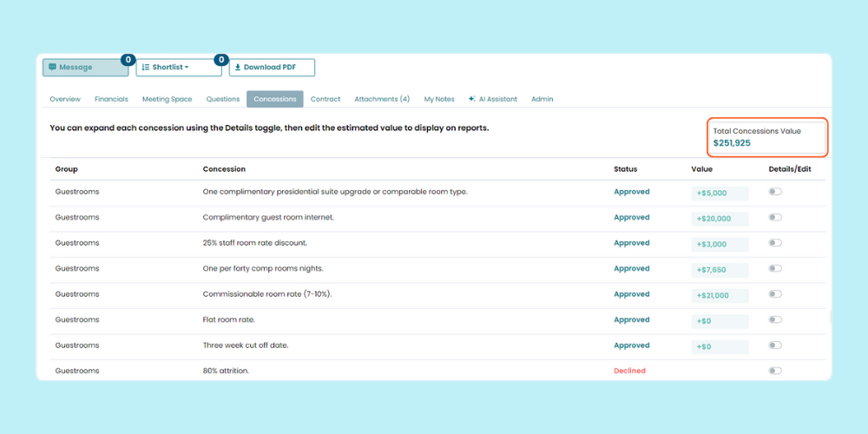This screenshot has height=434, width=868.
Task: Toggle details for 80% attrition concession
Action: coord(775,371)
